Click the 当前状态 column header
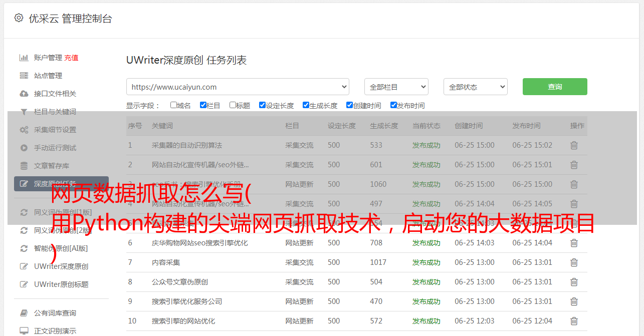Viewport: 644px width, 336px height. click(426, 126)
